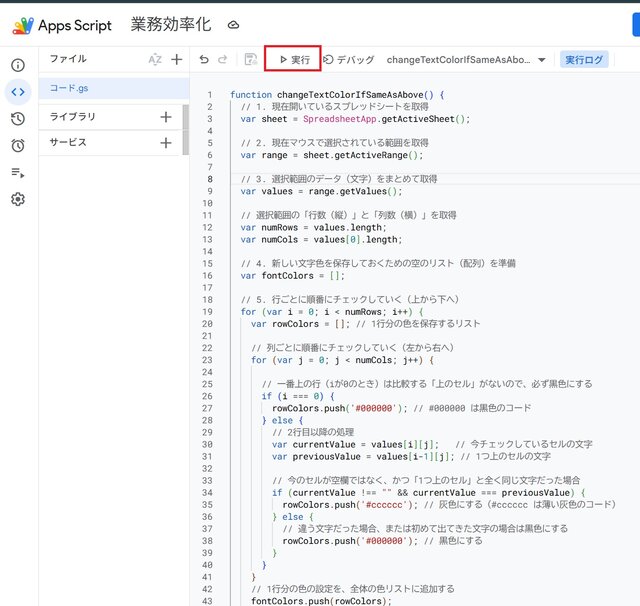The width and height of the screenshot is (640, 606).
Task: Open project history sidebar icon
Action: 18,119
